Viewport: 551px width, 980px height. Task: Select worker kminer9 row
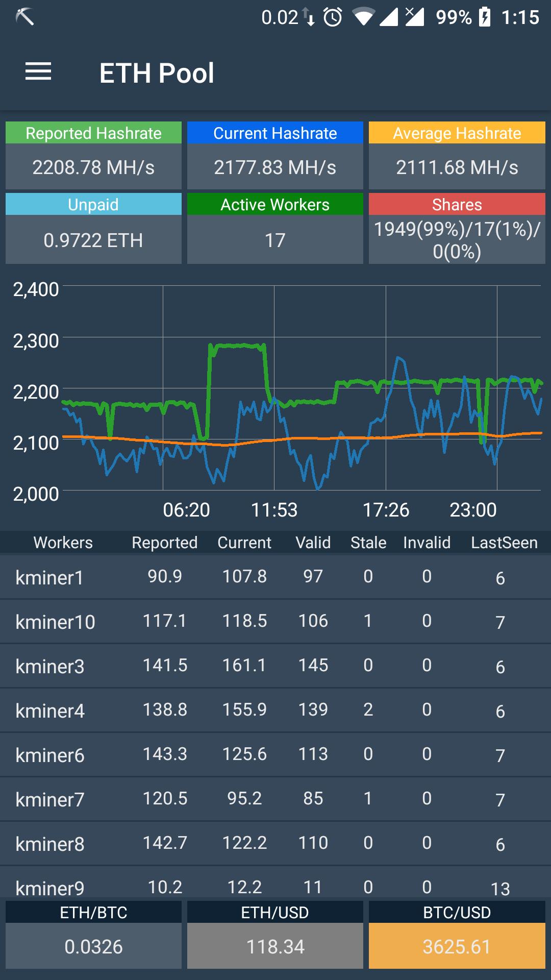tap(275, 882)
